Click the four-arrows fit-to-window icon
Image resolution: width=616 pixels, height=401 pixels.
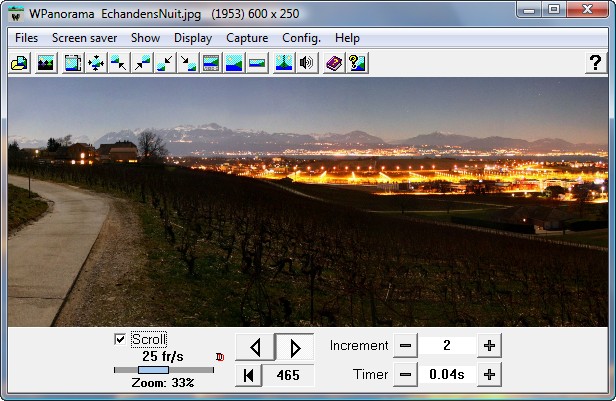click(x=96, y=63)
